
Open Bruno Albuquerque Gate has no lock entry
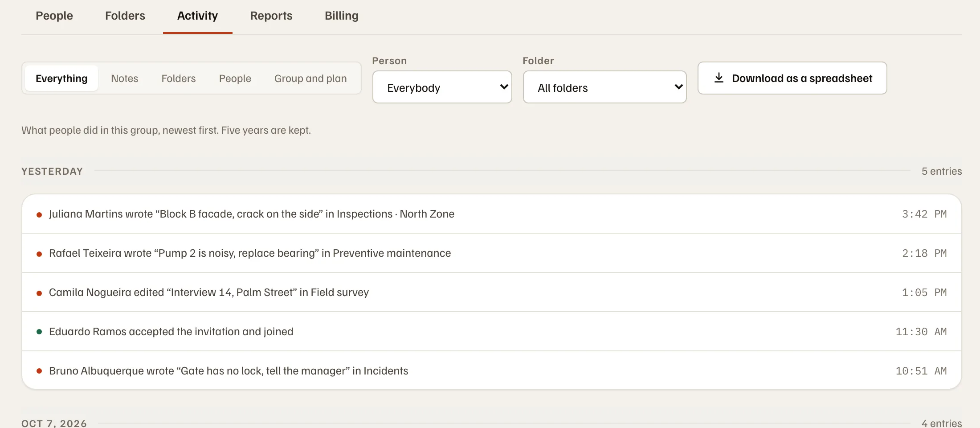click(492, 371)
